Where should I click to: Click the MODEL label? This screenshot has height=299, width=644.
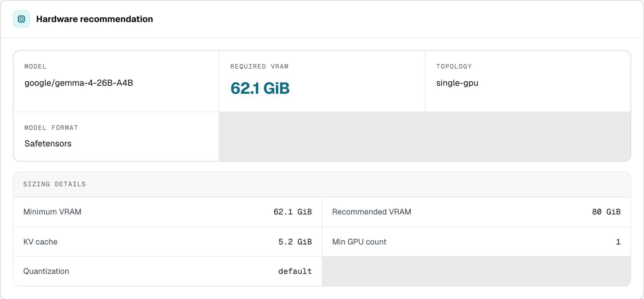(x=36, y=66)
